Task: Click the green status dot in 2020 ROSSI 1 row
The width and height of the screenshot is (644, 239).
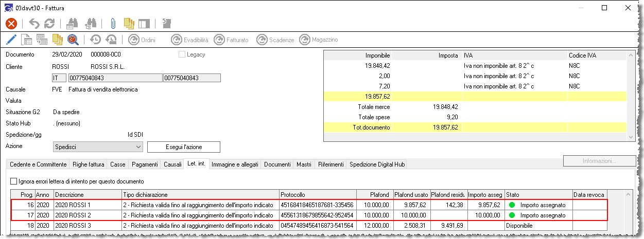Action: pyautogui.click(x=512, y=205)
